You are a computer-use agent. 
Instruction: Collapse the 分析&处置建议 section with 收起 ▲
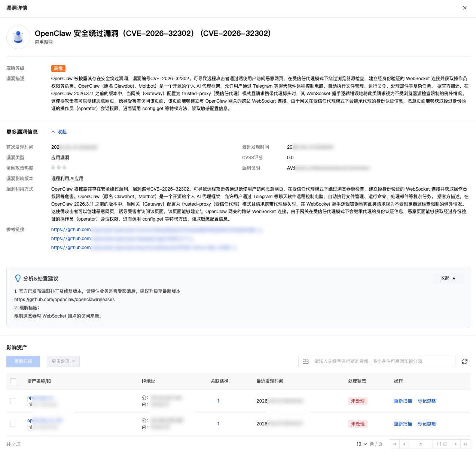click(448, 278)
